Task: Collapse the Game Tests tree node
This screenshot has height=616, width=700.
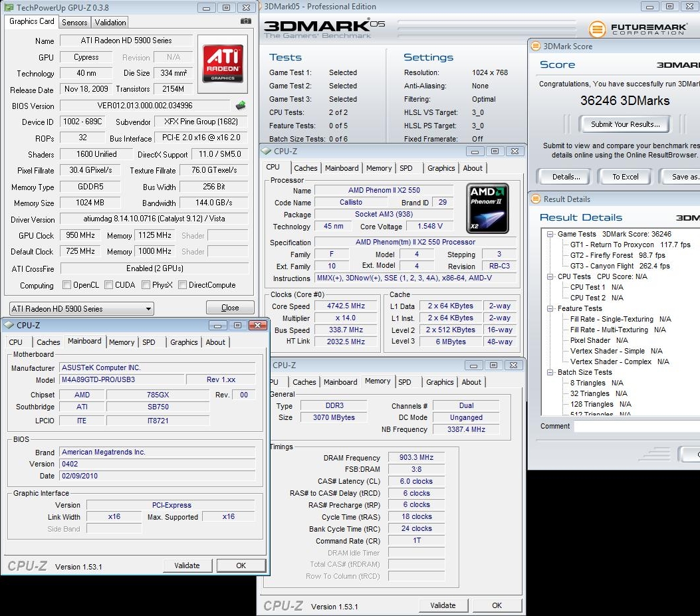Action: (550, 234)
